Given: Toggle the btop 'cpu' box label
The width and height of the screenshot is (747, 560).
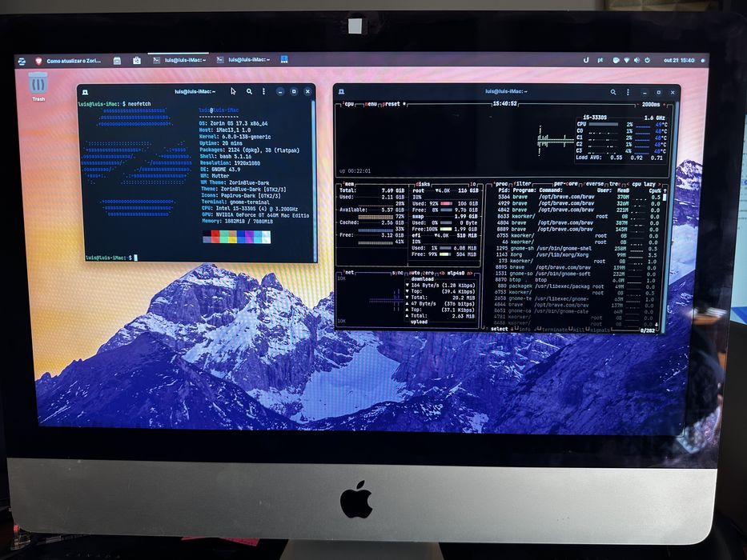Looking at the screenshot, I should [x=349, y=104].
